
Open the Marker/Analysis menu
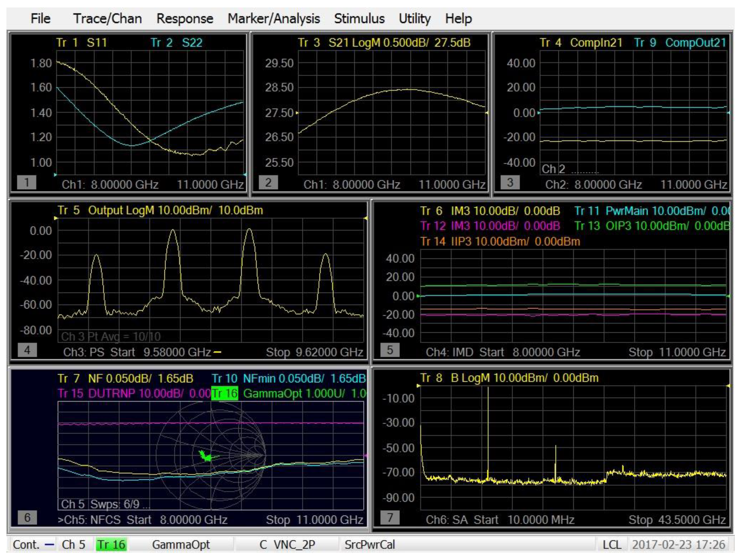click(x=274, y=18)
